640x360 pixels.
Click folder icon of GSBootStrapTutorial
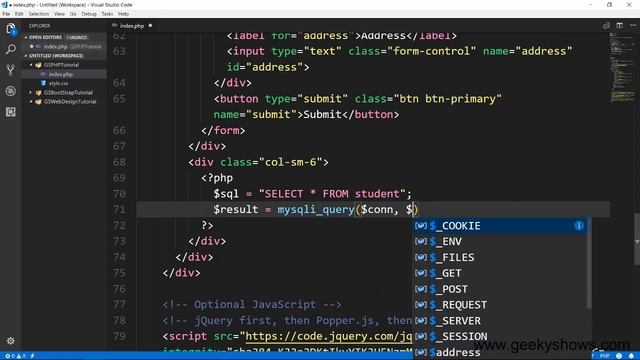[x=38, y=93]
